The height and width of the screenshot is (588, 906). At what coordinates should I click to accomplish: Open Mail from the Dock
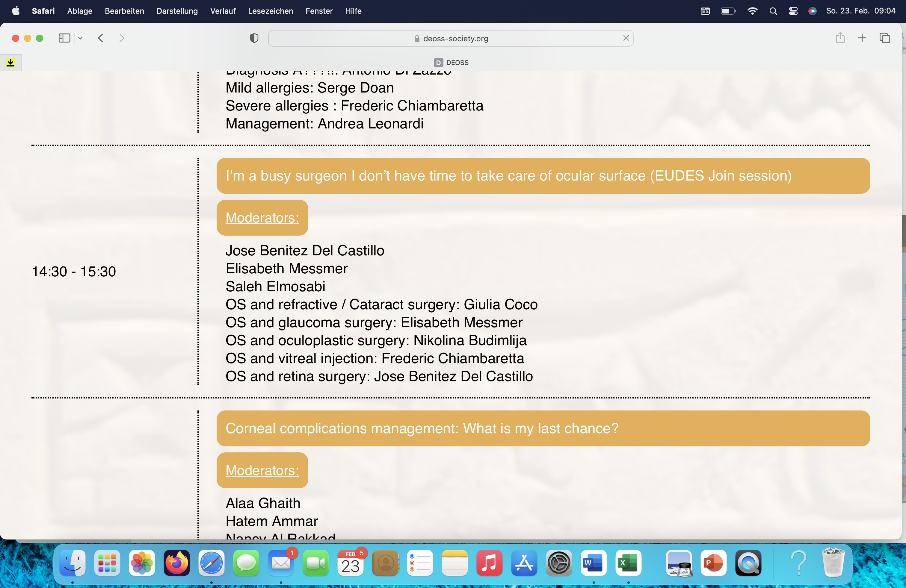coord(281,563)
